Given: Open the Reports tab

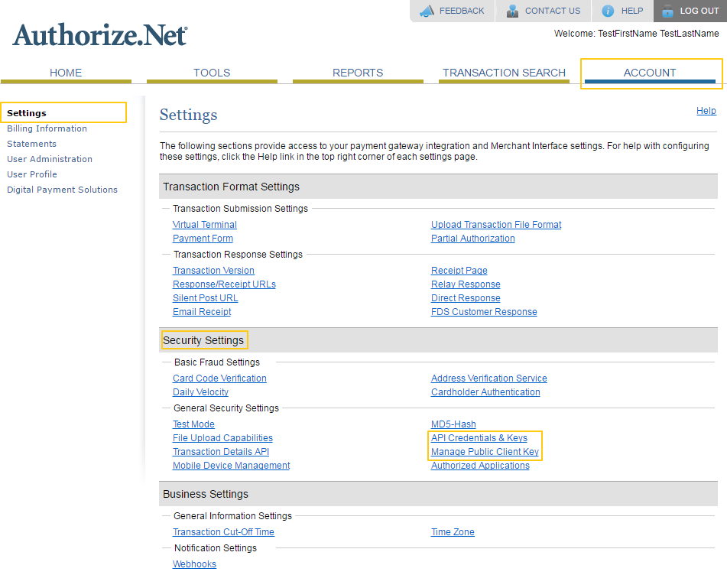Looking at the screenshot, I should 358,73.
